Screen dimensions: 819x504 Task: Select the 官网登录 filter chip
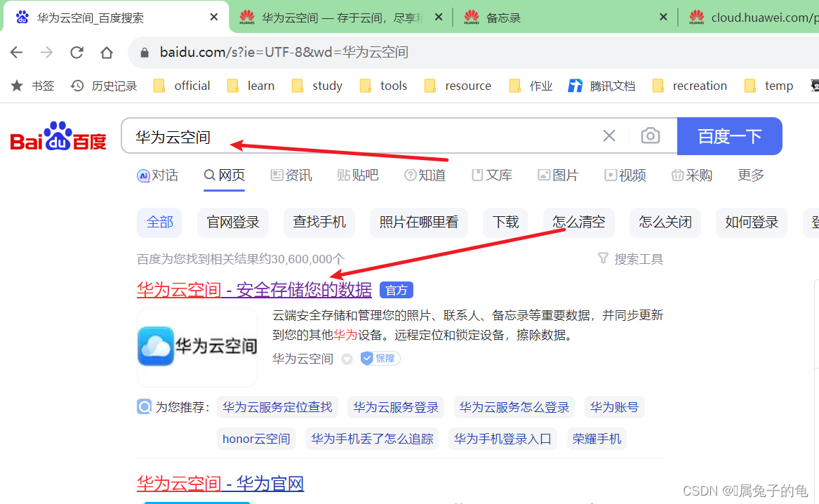tap(233, 223)
